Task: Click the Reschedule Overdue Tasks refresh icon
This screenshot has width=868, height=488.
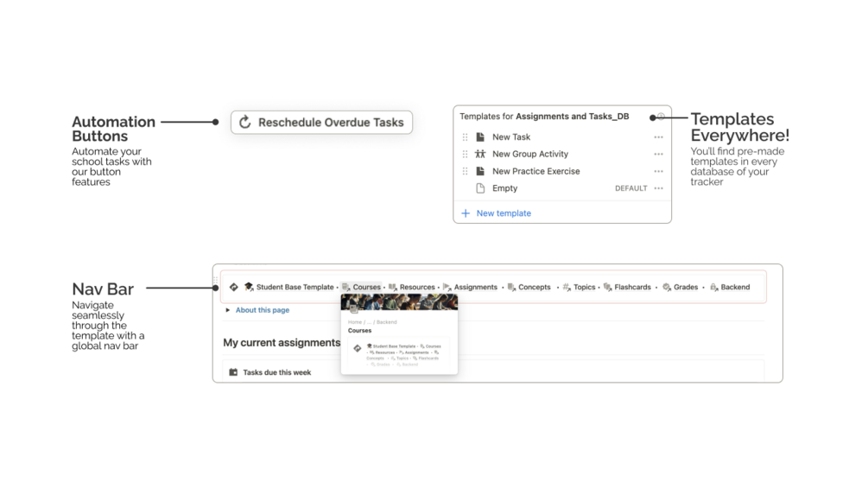Action: tap(245, 123)
